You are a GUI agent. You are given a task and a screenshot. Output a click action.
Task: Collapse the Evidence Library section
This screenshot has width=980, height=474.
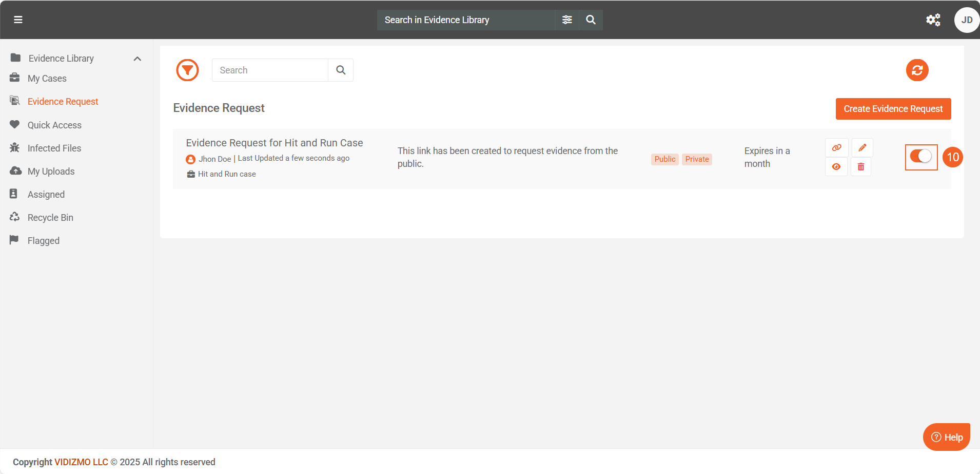137,59
